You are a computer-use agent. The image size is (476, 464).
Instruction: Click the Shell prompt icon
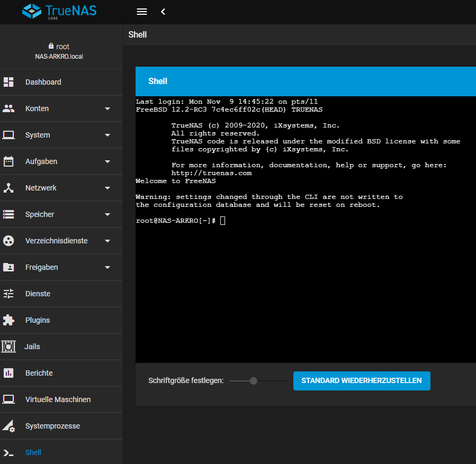(x=8, y=453)
